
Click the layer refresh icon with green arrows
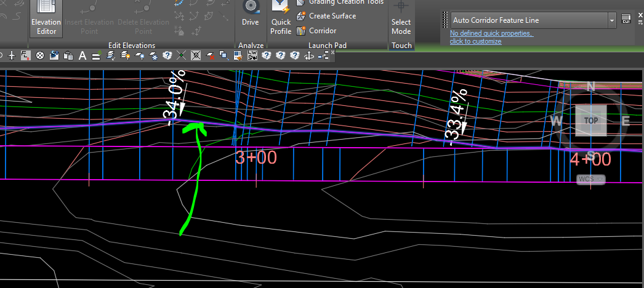pos(97,55)
